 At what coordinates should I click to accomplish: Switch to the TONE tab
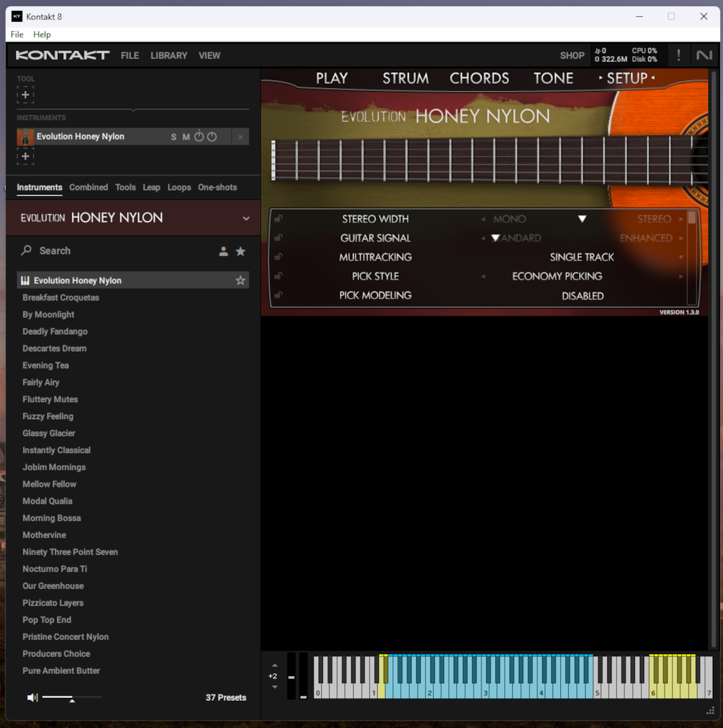[554, 78]
